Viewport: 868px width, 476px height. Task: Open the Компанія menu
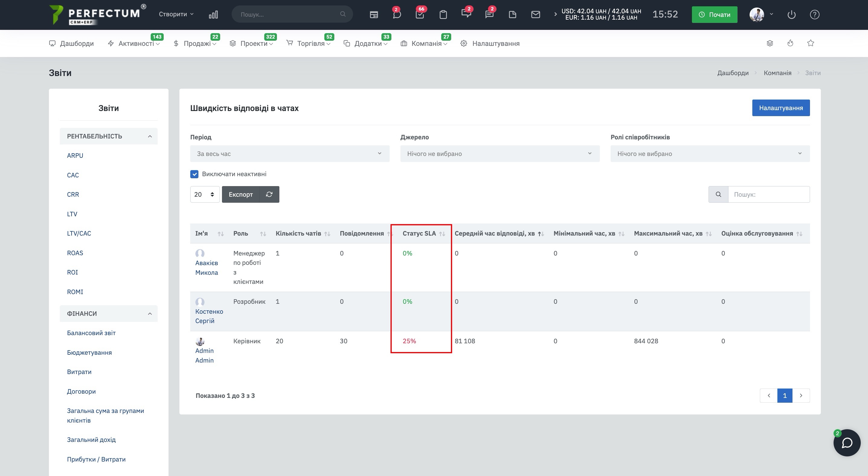tap(426, 43)
